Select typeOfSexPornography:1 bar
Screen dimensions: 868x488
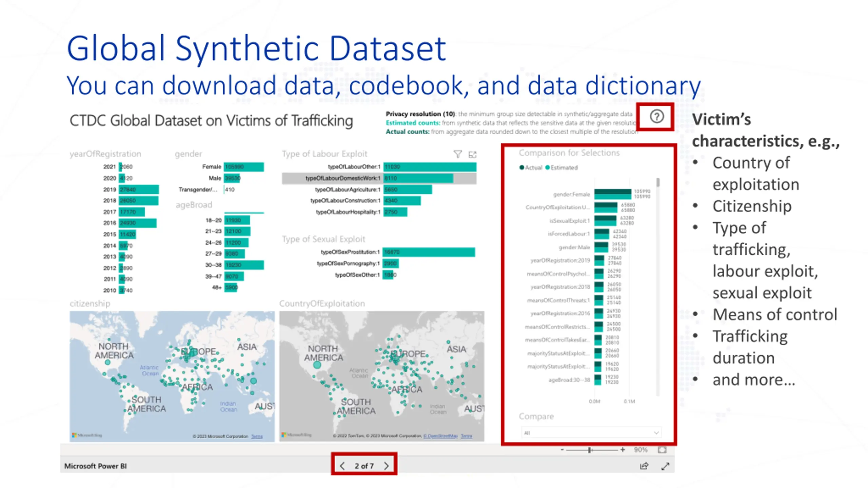tap(391, 263)
